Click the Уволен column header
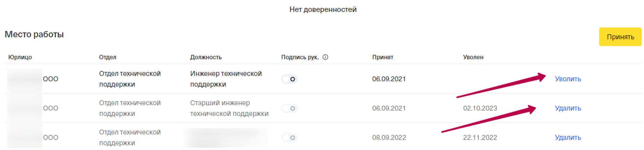This screenshot has height=150, width=644. (473, 57)
